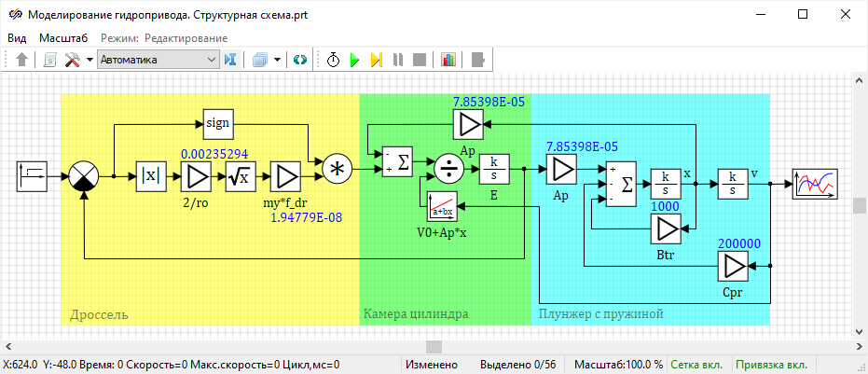
Task: Click the script page icon in toolbar
Action: [50, 60]
